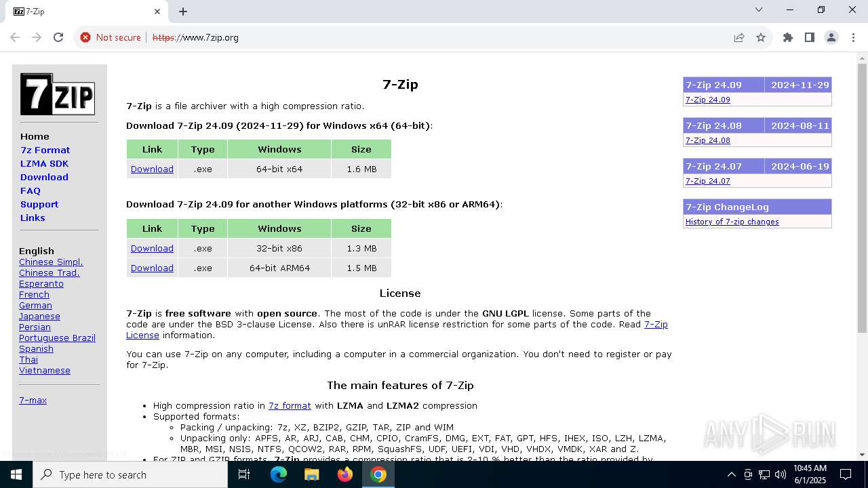The width and height of the screenshot is (868, 488).
Task: Open the 7-max sidebar link
Action: pos(33,400)
